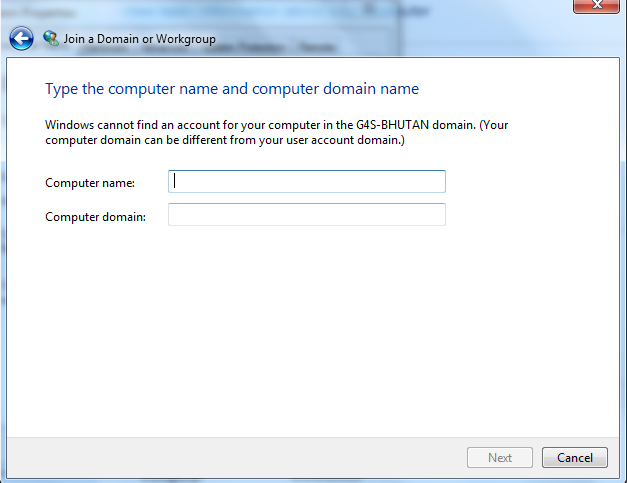Screen dimensions: 627x483
Task: Click into the Computer domain field
Action: tap(307, 215)
